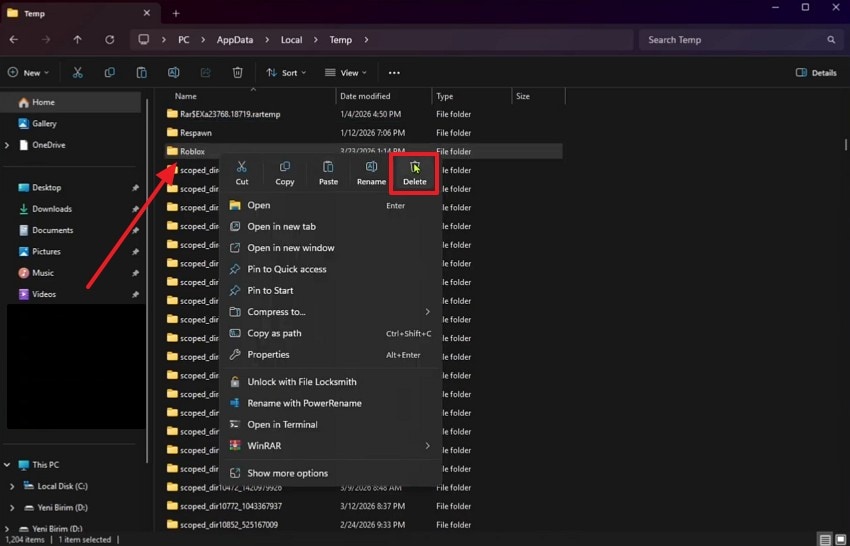Choose Copy as path
Viewport: 850px width, 546px height.
[331, 333]
